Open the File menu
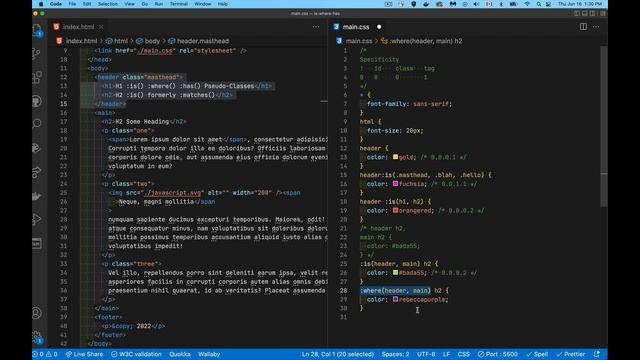Screen dimensions: 640x360 [72, 4]
